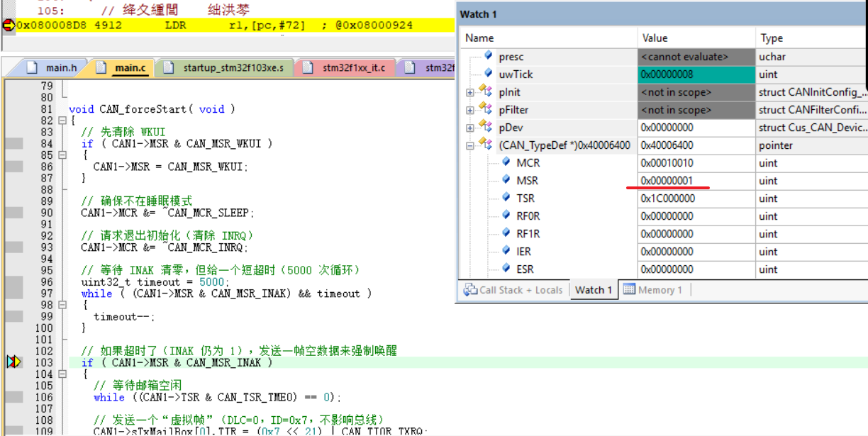The width and height of the screenshot is (868, 436).
Task: Collapse code block fold at line 85
Action: click(x=62, y=155)
